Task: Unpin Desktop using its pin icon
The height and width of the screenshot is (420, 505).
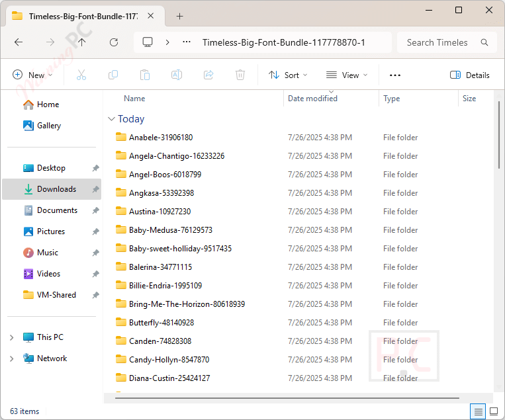Action: (x=95, y=168)
